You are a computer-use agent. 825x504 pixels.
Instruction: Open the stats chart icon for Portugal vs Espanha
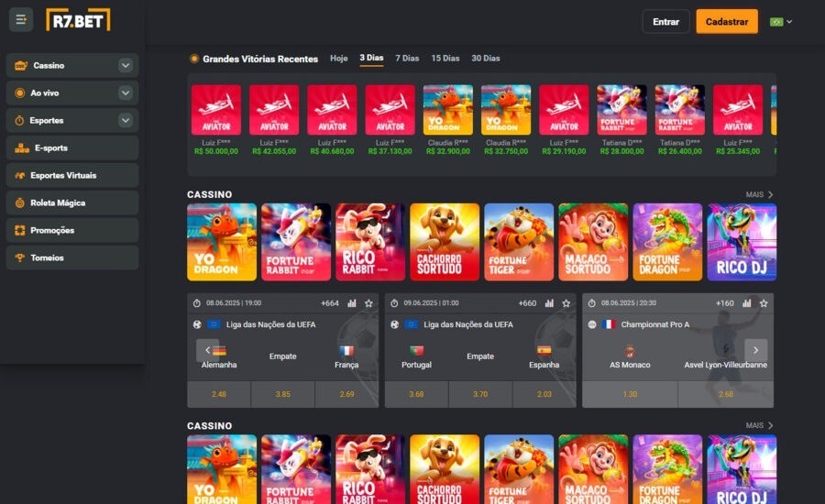pos(550,303)
